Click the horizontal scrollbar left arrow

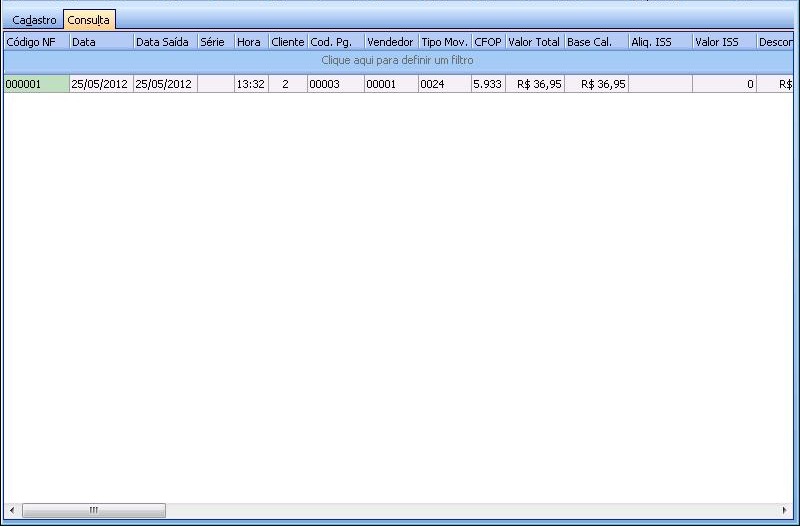pyautogui.click(x=11, y=510)
